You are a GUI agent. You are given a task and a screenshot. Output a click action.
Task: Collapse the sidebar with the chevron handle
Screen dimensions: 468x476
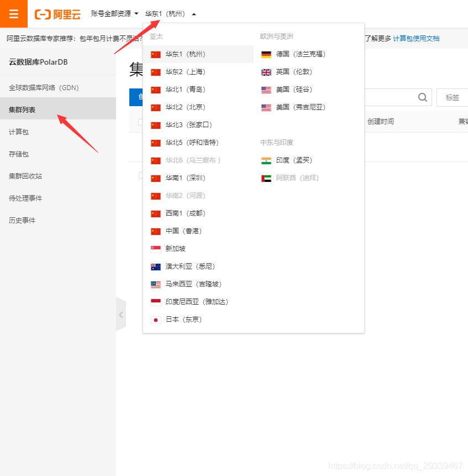(121, 315)
